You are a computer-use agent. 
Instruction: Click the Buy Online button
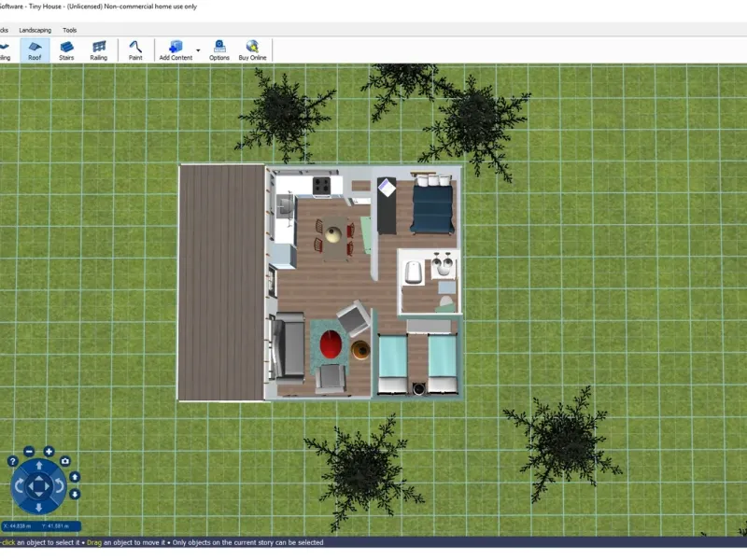click(x=252, y=49)
